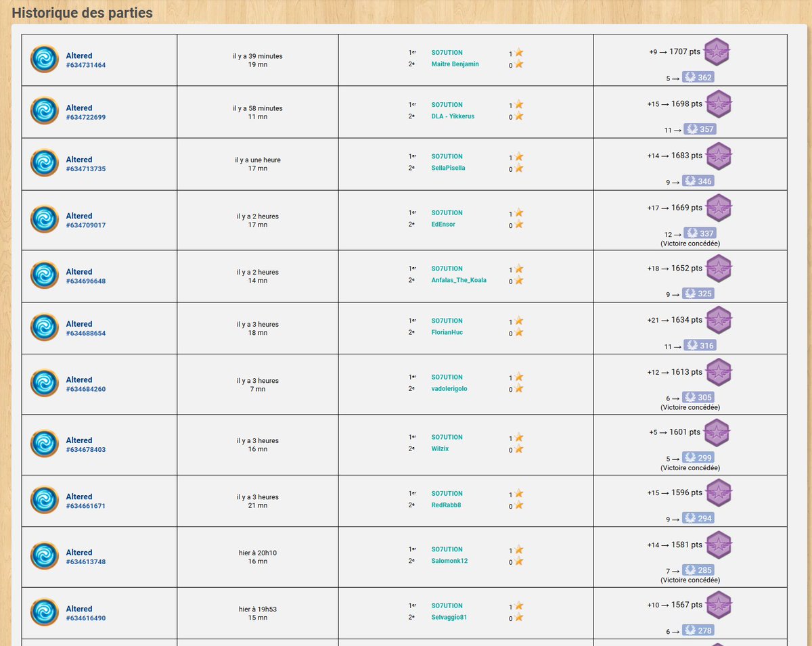This screenshot has width=812, height=646.
Task: Click the laurel arena badge showing 357
Action: (x=700, y=129)
